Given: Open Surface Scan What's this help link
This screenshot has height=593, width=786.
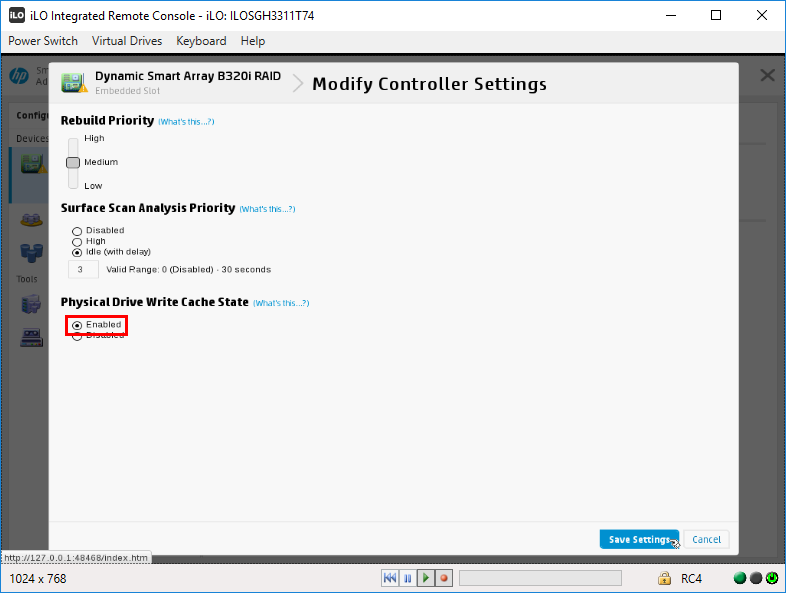Looking at the screenshot, I should pyautogui.click(x=267, y=209).
